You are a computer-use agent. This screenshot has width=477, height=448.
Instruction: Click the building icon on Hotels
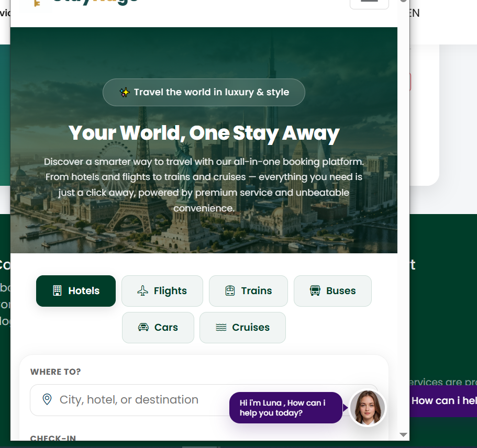click(57, 291)
